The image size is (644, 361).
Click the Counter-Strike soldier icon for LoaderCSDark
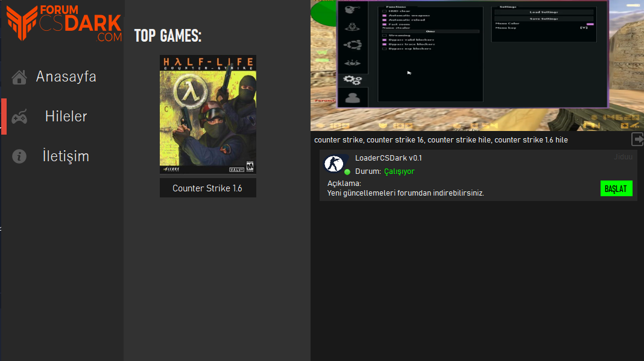pyautogui.click(x=334, y=164)
